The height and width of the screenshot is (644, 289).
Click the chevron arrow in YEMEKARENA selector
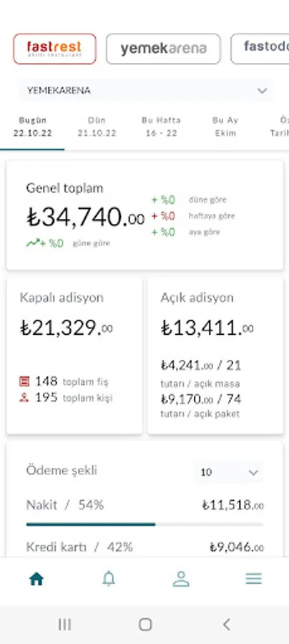[262, 91]
